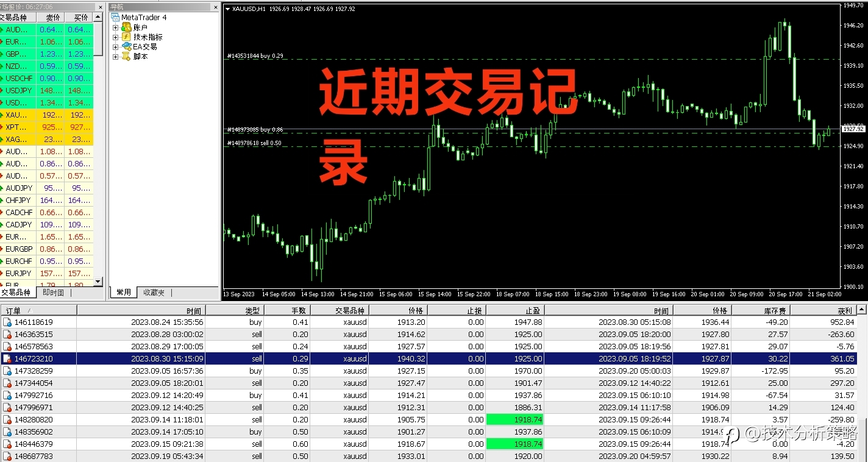The height and width of the screenshot is (462, 868).
Task: Click the 技术指标 indicators icon in Navigator
Action: 126,37
